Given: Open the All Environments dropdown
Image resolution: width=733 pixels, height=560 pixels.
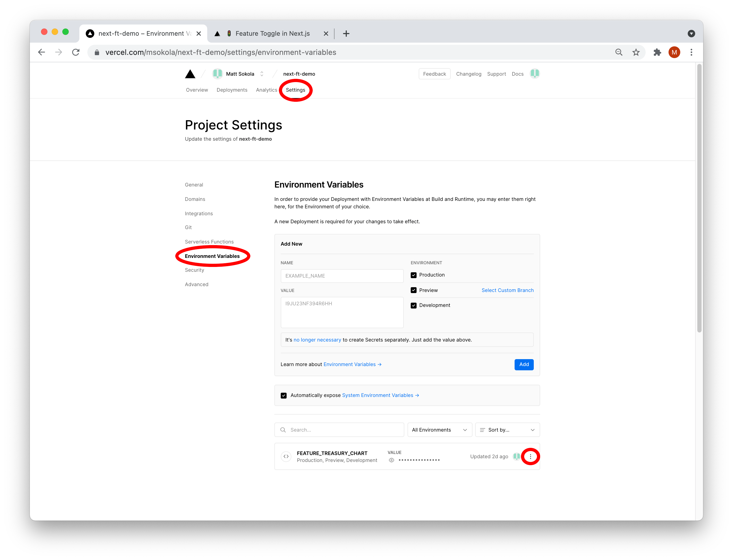Looking at the screenshot, I should tap(439, 430).
